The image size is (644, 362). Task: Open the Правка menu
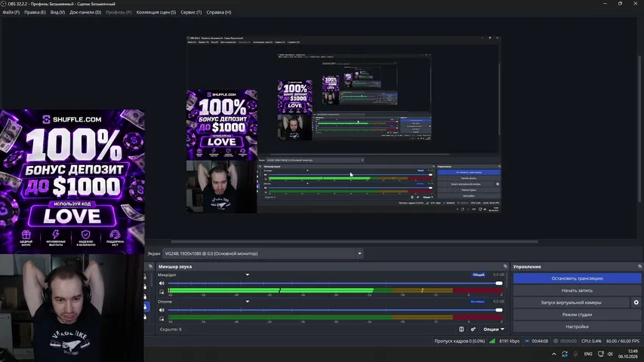click(35, 12)
